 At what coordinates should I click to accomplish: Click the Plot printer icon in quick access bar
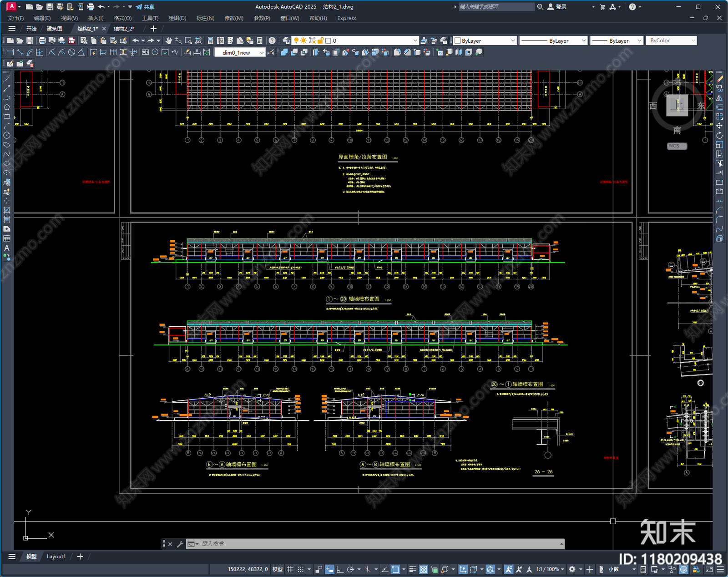[x=91, y=7]
